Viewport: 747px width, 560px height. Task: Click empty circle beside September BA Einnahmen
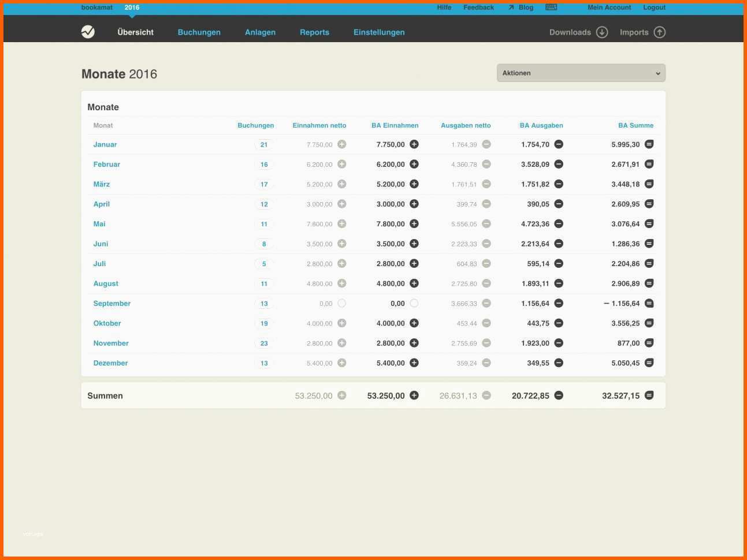tap(414, 303)
